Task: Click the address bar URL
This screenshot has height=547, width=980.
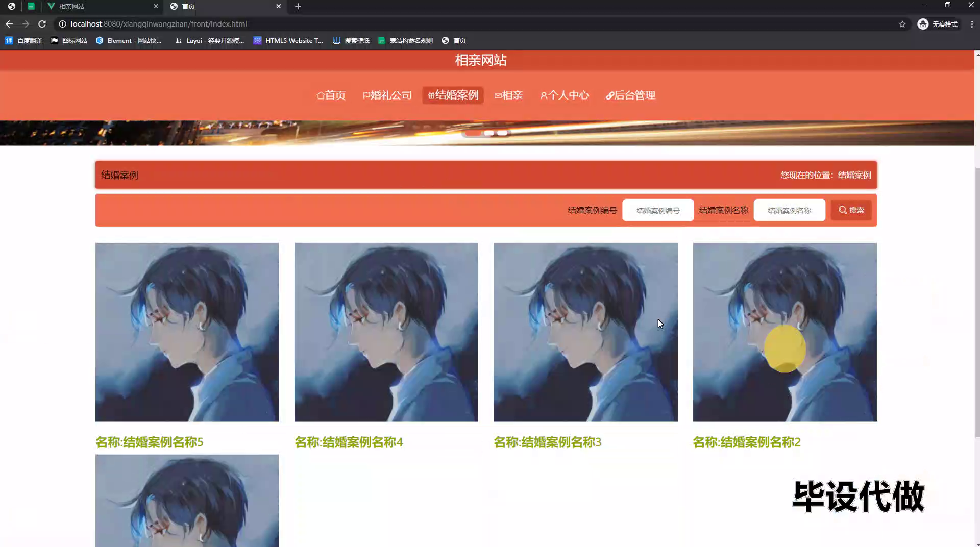Action: pyautogui.click(x=159, y=24)
